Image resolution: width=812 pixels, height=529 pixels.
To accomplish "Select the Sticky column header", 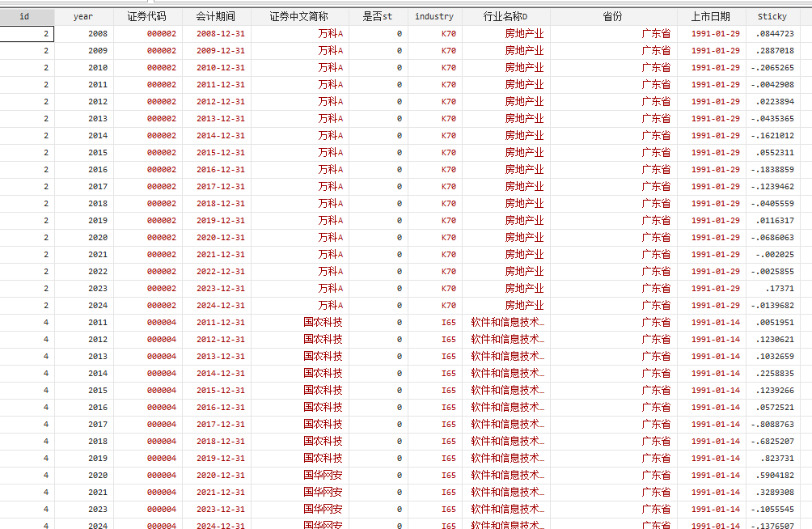I will [772, 16].
